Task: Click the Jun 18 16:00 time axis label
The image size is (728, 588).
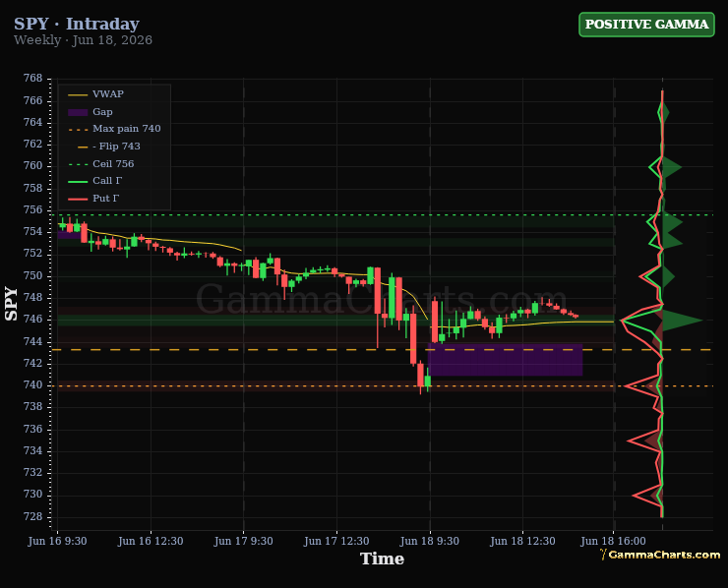Action: pos(613,541)
